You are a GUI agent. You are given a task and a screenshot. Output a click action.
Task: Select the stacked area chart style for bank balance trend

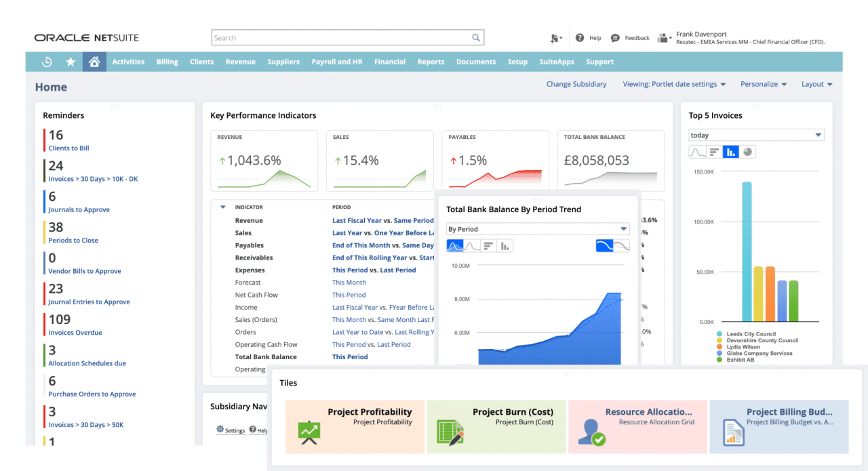(x=456, y=245)
